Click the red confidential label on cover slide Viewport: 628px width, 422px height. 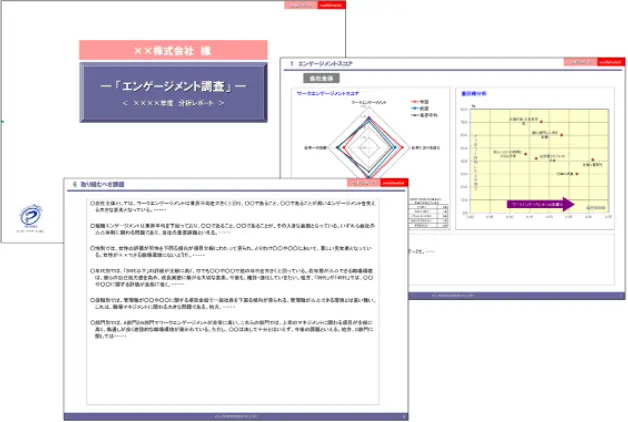tap(330, 5)
